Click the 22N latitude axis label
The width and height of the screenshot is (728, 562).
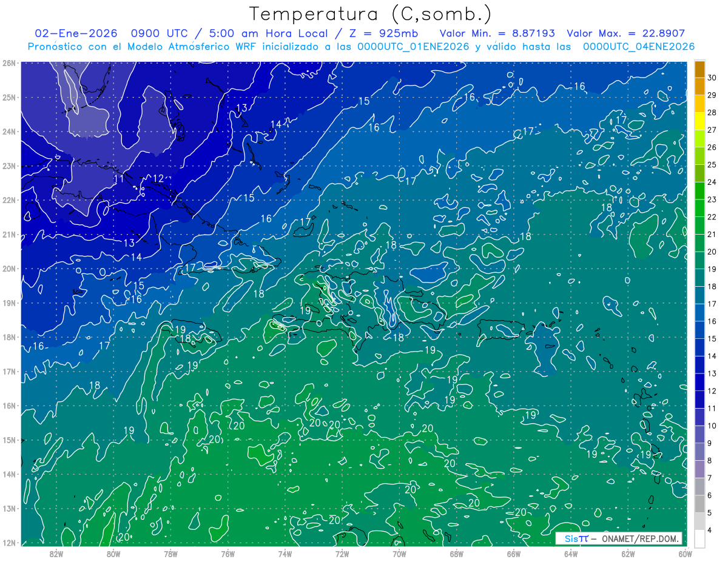click(x=8, y=200)
